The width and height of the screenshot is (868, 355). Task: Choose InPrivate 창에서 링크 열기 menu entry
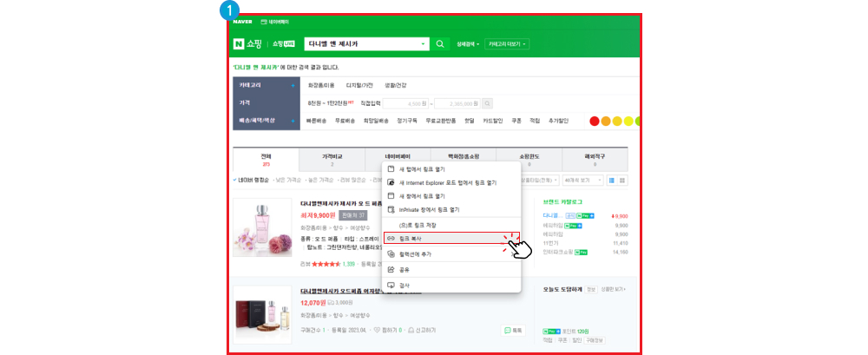tap(451, 210)
